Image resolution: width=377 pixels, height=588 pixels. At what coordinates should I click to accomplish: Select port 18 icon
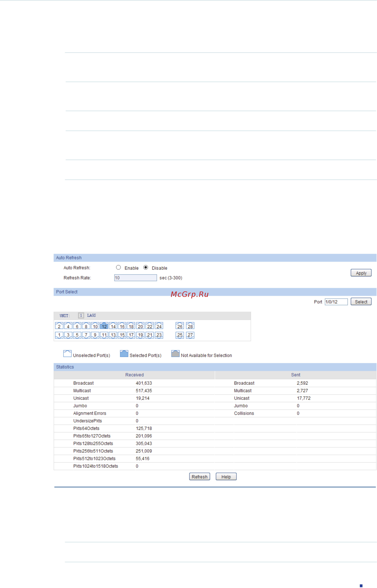click(x=131, y=326)
